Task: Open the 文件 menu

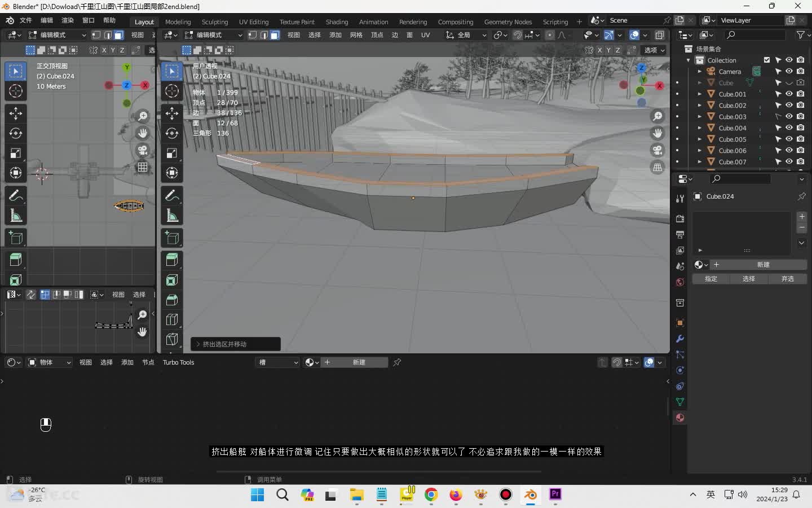Action: coord(26,20)
